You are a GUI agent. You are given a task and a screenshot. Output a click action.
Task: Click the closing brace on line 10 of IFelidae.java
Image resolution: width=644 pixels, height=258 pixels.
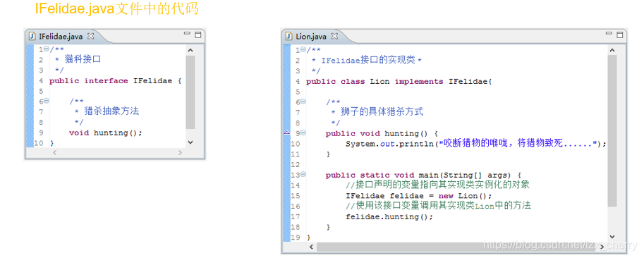click(x=51, y=143)
